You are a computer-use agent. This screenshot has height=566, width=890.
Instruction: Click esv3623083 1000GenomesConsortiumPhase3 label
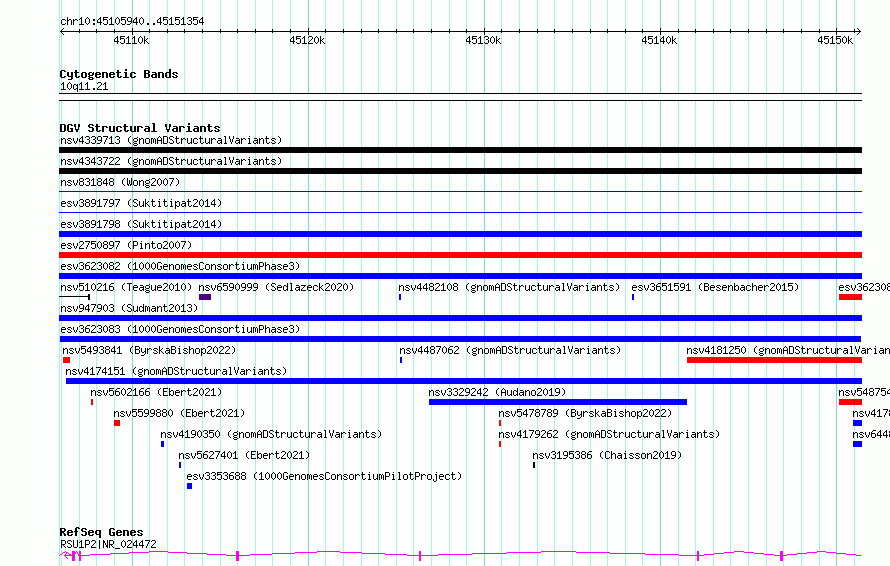180,329
